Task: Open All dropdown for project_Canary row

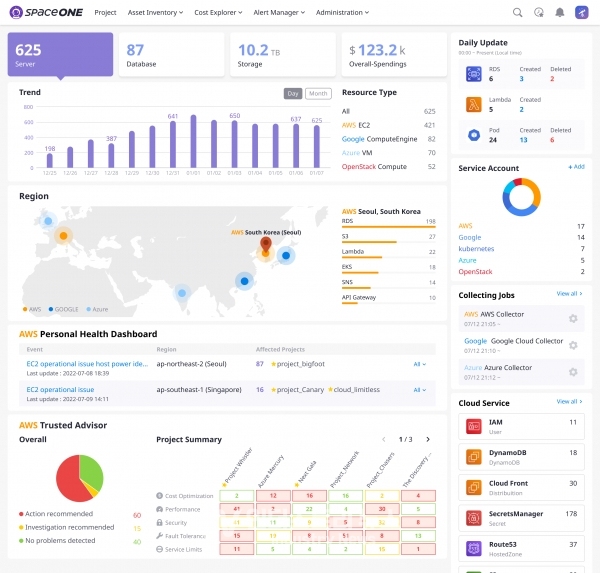Action: pyautogui.click(x=419, y=390)
